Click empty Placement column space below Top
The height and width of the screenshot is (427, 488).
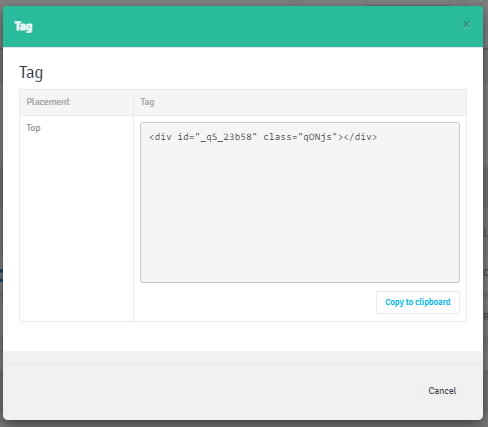(x=76, y=227)
